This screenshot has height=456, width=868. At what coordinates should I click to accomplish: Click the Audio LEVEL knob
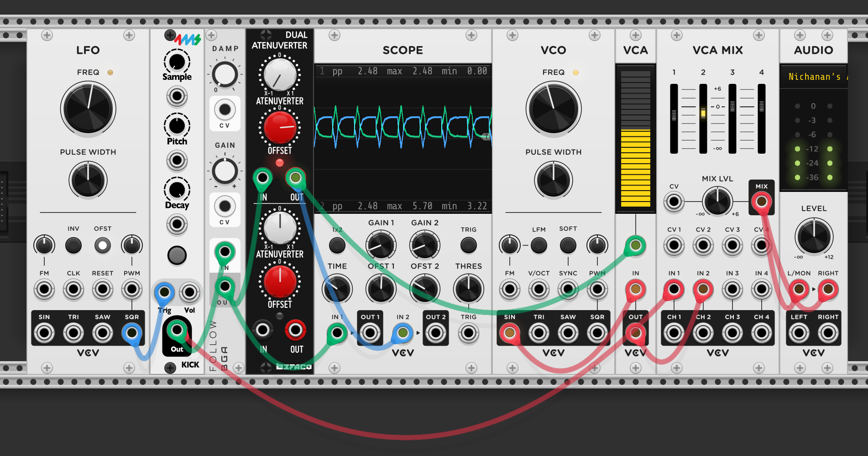point(814,237)
